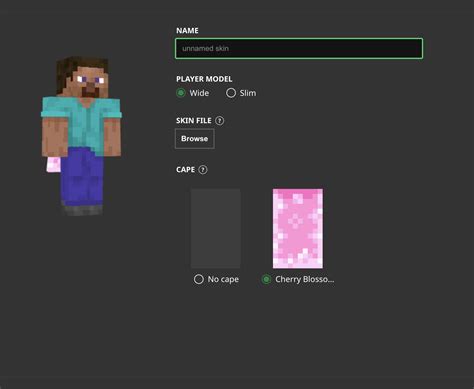Click Browse to choose a skin file
The width and height of the screenshot is (474, 389).
click(x=195, y=139)
